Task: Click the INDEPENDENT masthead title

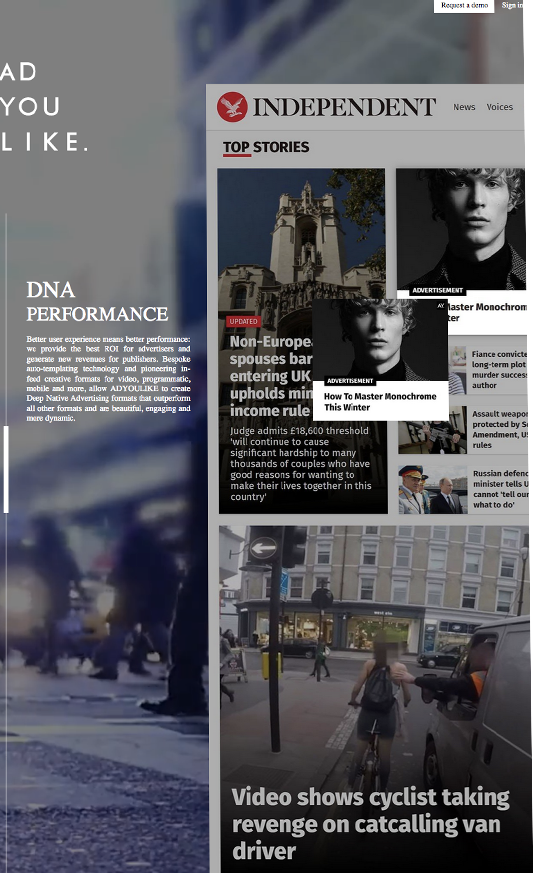Action: pyautogui.click(x=344, y=107)
